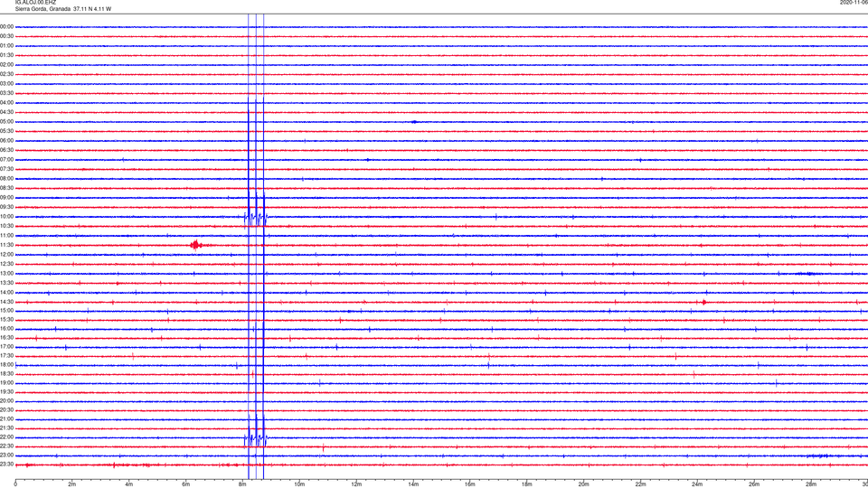Select the 00:00 trace time label
The image size is (868, 488).
pos(6,26)
